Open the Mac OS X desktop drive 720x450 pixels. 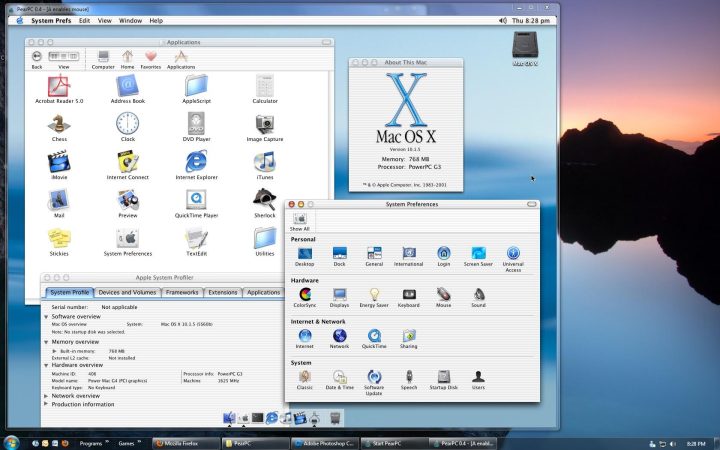(525, 49)
